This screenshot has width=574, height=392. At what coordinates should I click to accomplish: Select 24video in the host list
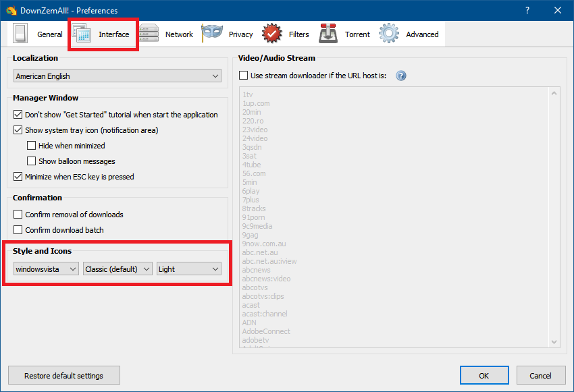(255, 138)
